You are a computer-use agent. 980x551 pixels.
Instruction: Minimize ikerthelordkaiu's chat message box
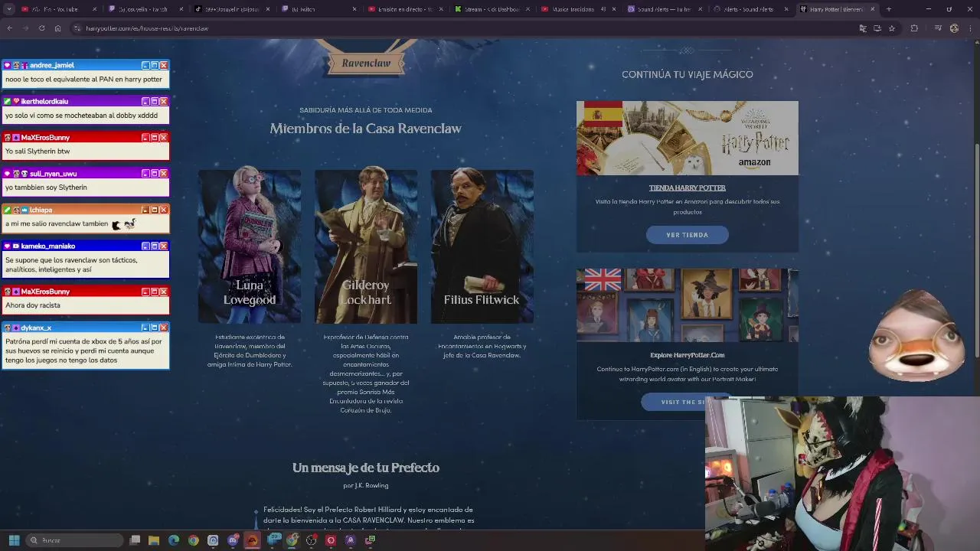click(x=145, y=101)
